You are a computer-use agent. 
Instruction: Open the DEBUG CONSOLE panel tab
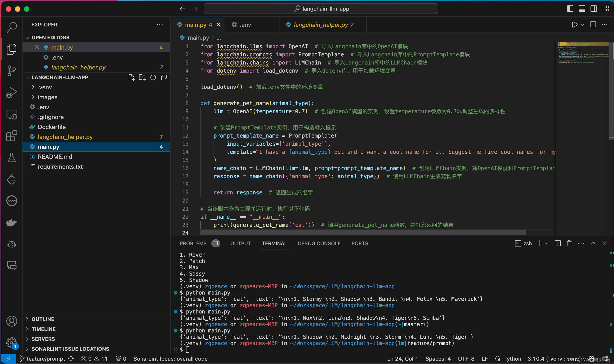click(319, 243)
